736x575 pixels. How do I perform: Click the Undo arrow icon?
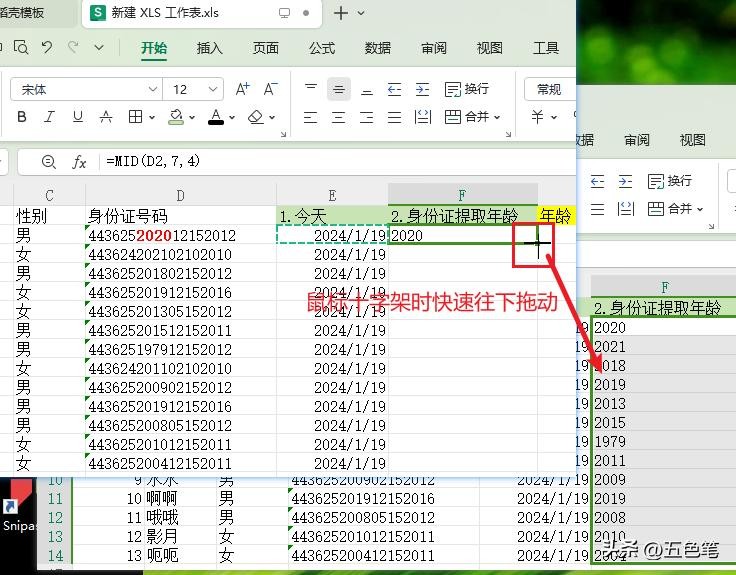tap(47, 47)
